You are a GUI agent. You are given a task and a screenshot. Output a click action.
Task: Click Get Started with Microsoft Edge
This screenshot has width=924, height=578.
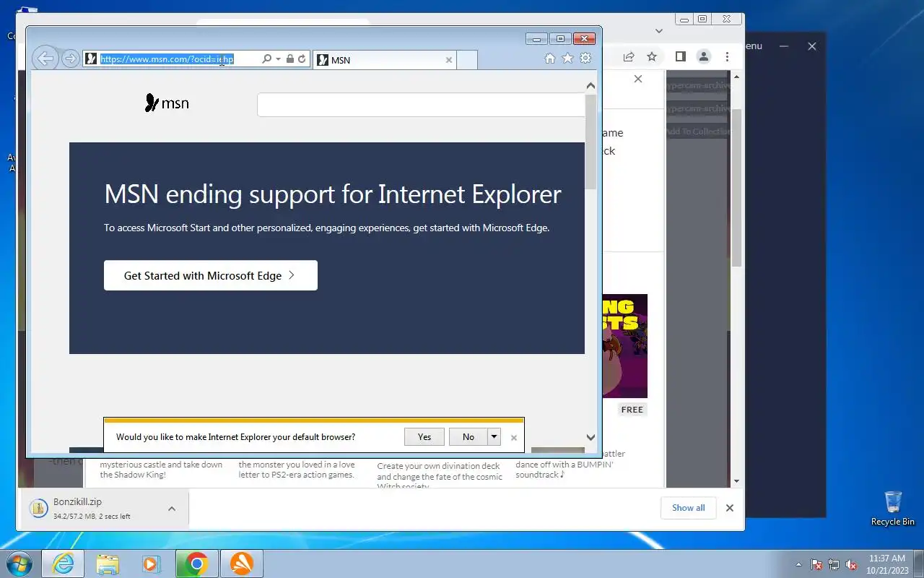tap(211, 275)
